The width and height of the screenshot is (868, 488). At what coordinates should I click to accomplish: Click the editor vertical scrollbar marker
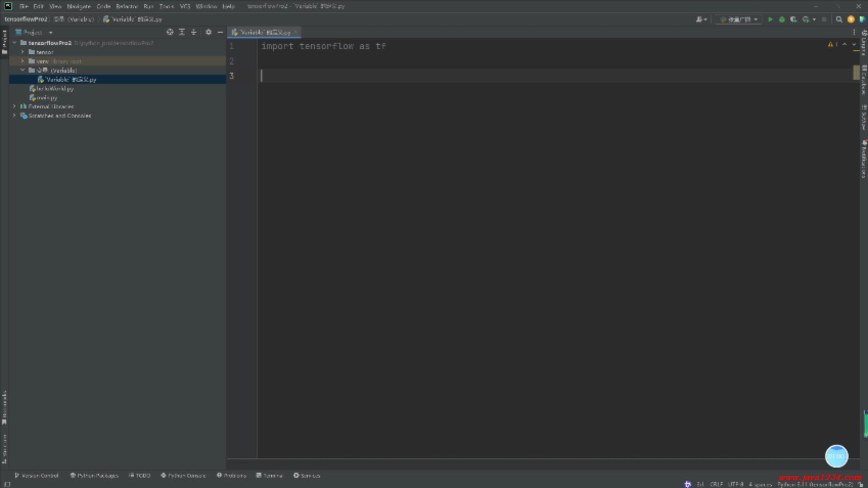click(x=856, y=73)
